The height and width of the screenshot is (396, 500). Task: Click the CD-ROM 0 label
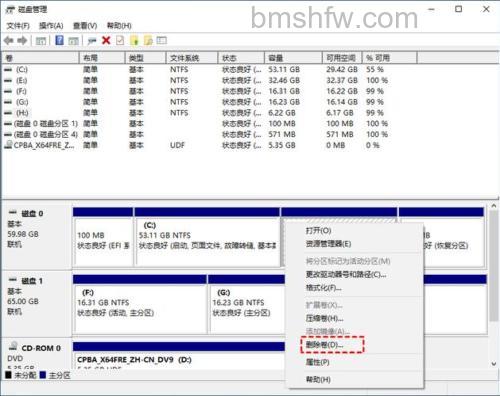[x=41, y=348]
